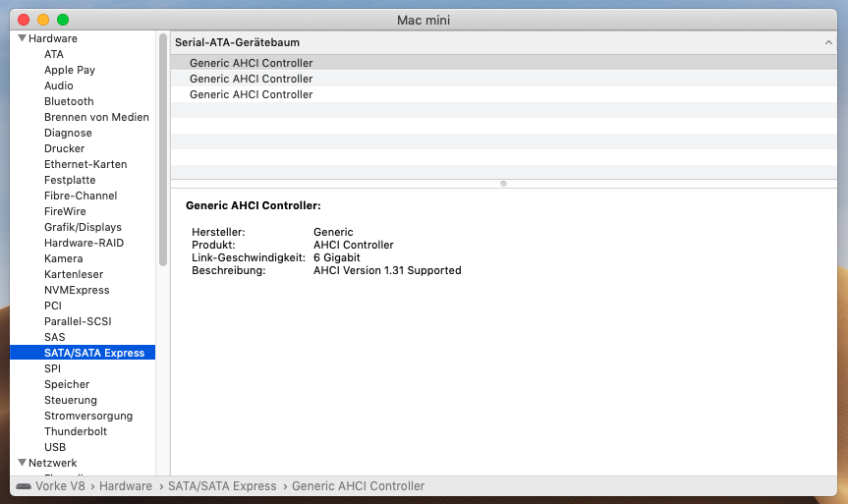The image size is (848, 504).
Task: Select USB in the sidebar
Action: [55, 447]
